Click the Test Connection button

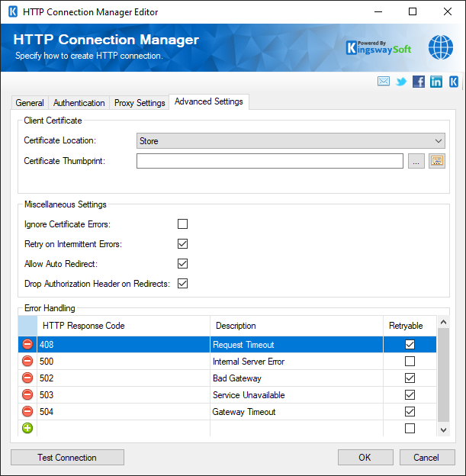[x=67, y=458]
